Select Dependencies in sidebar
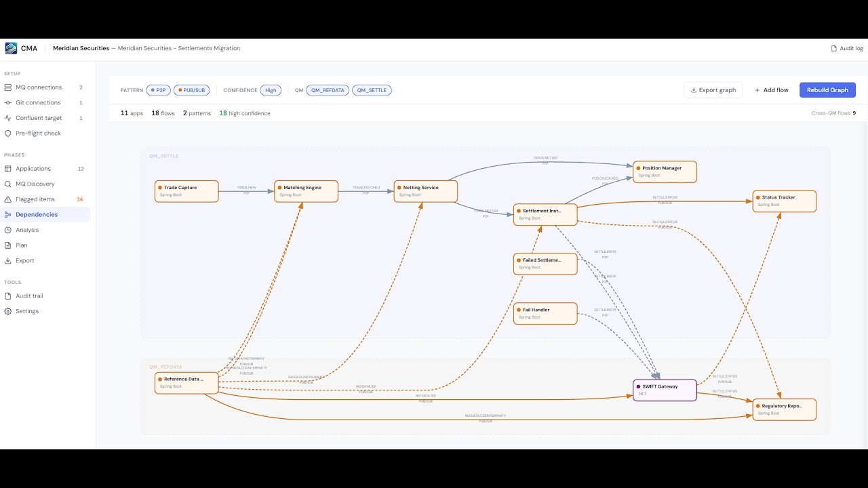The height and width of the screenshot is (488, 868). pos(45,215)
